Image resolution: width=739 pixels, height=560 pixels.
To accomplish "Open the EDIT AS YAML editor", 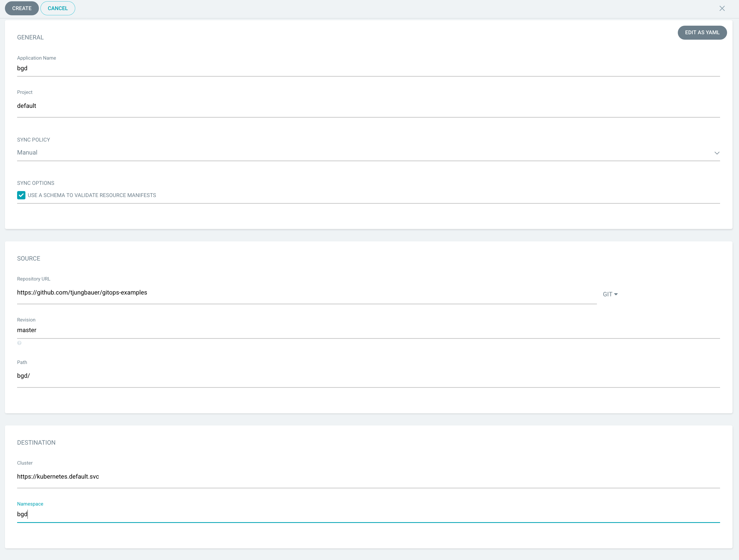I will [702, 32].
